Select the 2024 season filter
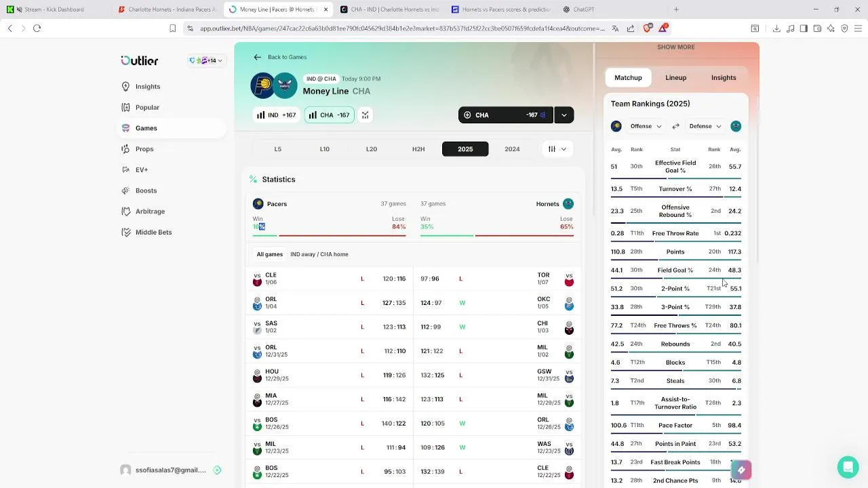Viewport: 868px width, 488px height. tap(512, 149)
